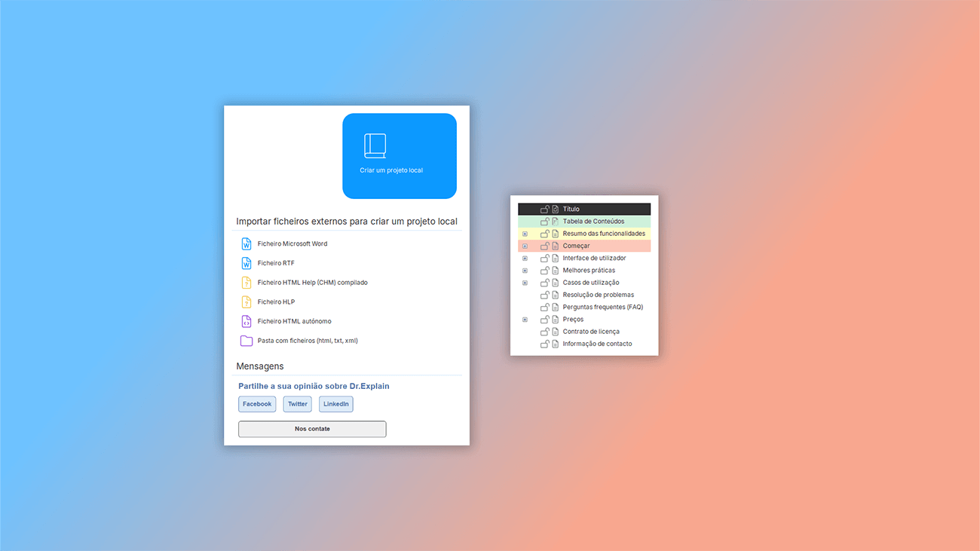Click the Microsoft Word file import icon

(x=247, y=244)
